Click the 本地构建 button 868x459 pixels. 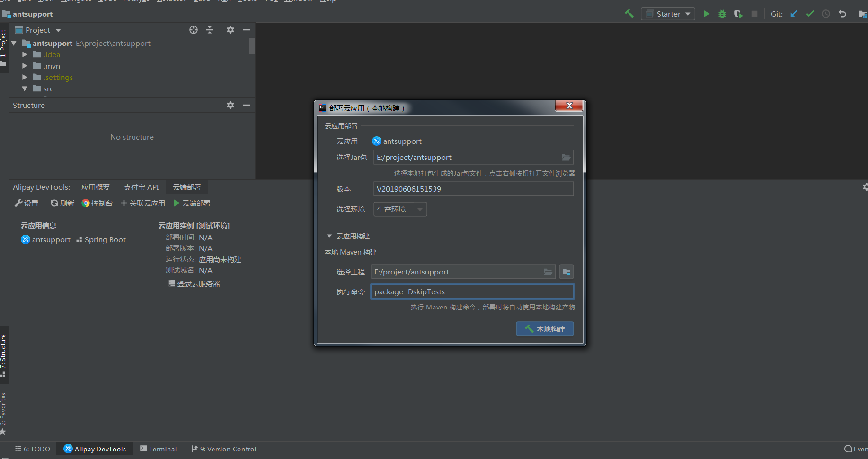[x=545, y=329]
